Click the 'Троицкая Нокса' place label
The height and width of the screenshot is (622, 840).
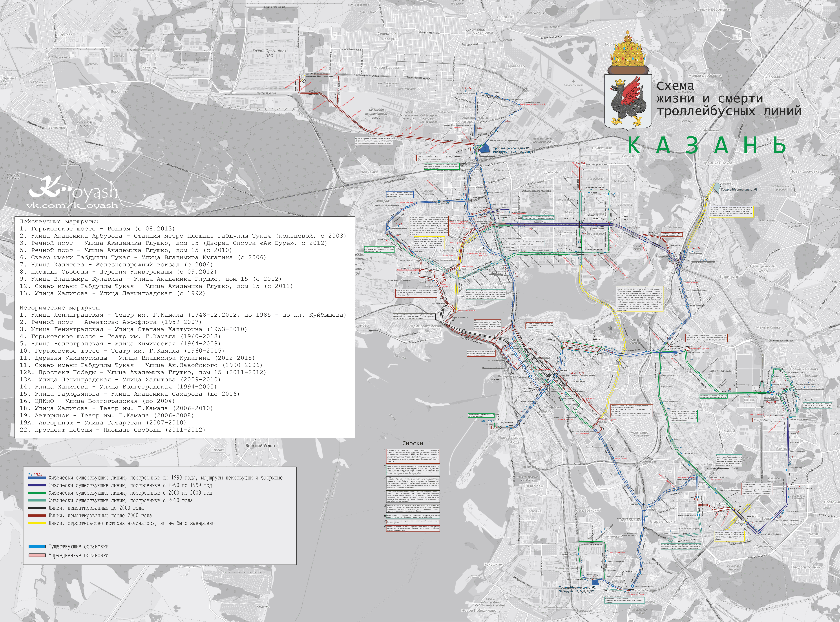pos(717,163)
